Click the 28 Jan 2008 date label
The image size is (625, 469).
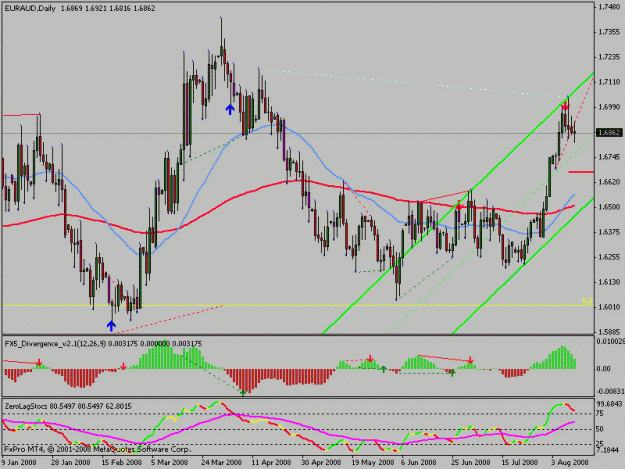pos(69,463)
